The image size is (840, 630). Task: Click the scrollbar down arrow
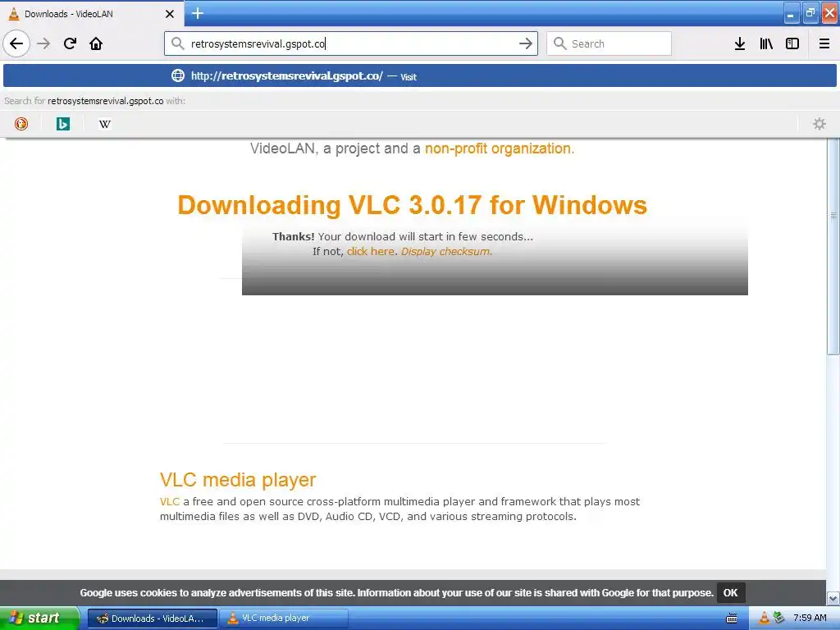point(833,598)
